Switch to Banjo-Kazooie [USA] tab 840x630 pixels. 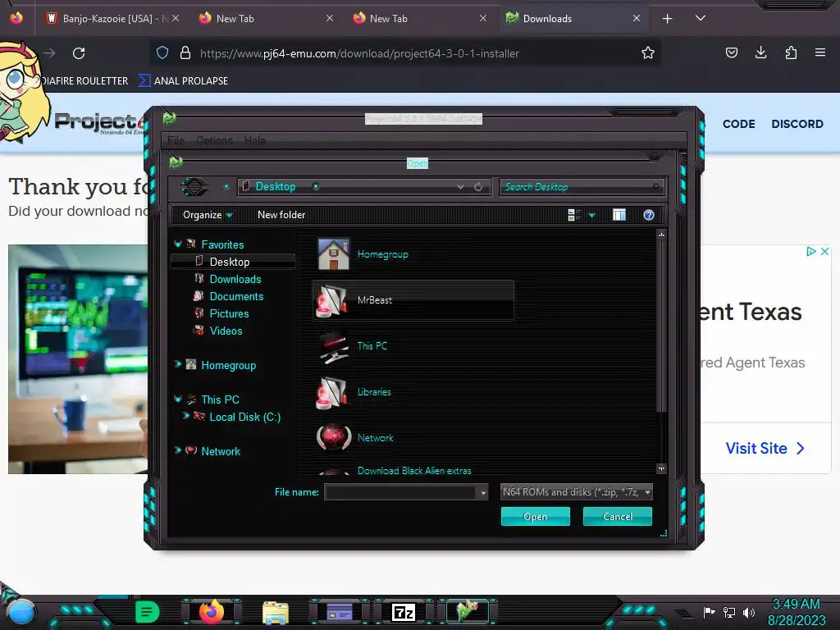107,19
